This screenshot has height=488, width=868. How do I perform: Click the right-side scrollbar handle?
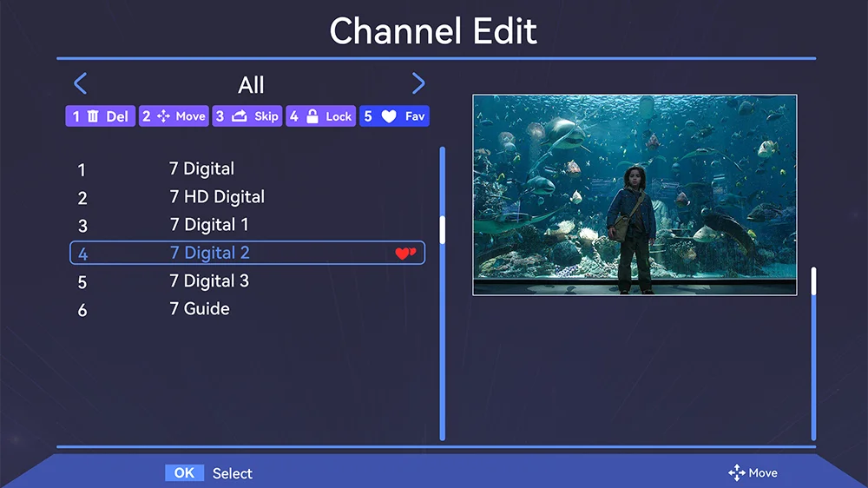pyautogui.click(x=813, y=280)
